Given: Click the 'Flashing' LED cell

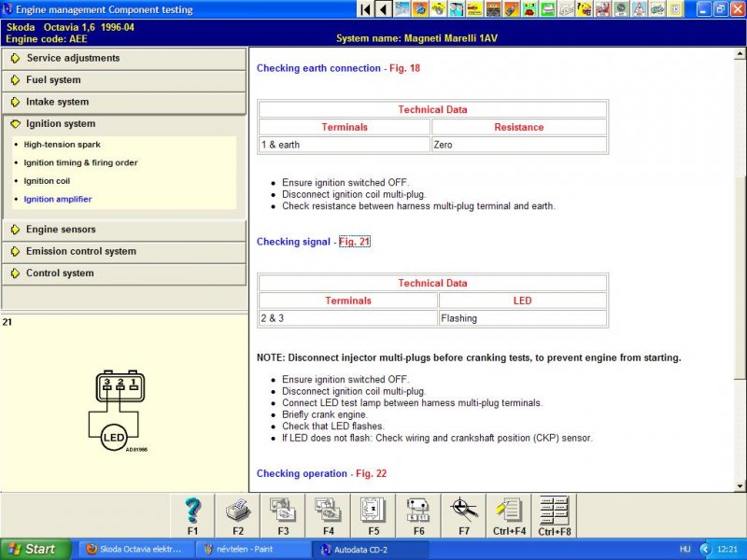Looking at the screenshot, I should pos(523,318).
